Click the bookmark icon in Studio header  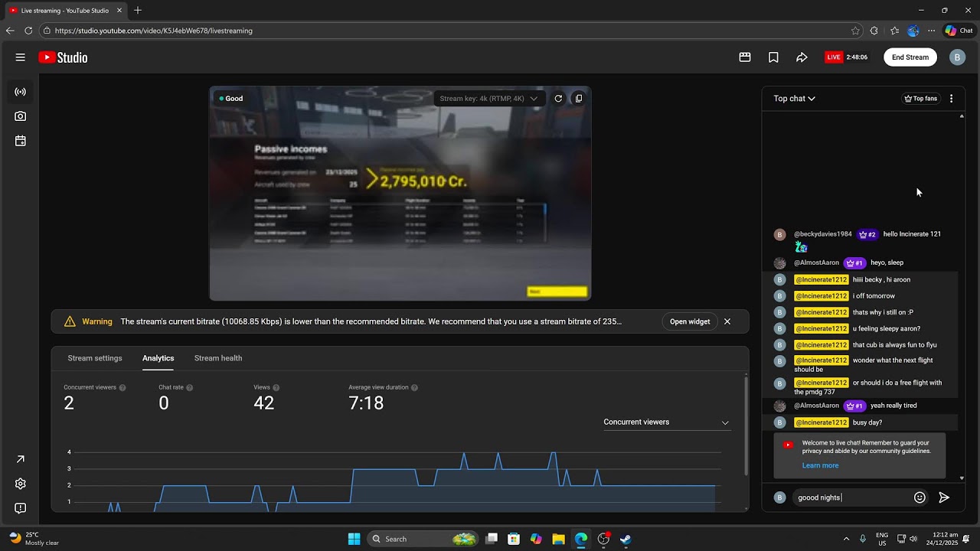pyautogui.click(x=773, y=57)
